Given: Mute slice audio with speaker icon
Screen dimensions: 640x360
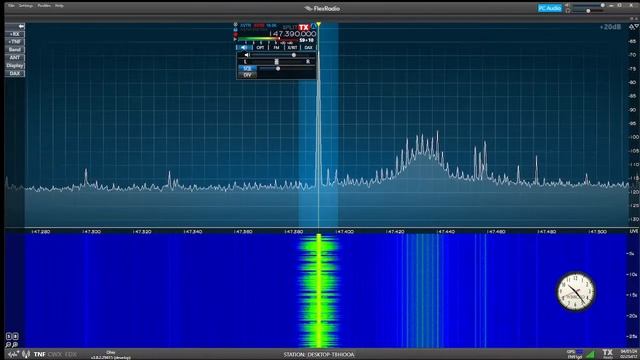Looking at the screenshot, I should tap(246, 55).
